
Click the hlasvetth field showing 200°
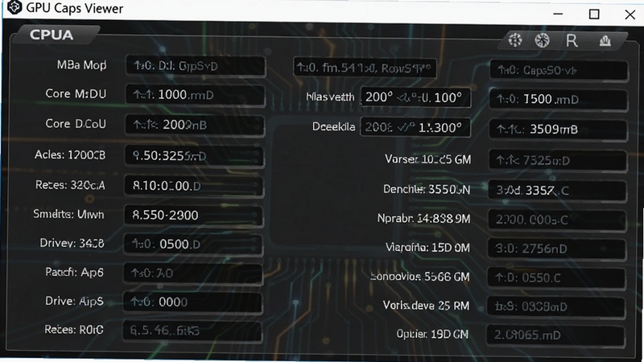[x=415, y=97]
